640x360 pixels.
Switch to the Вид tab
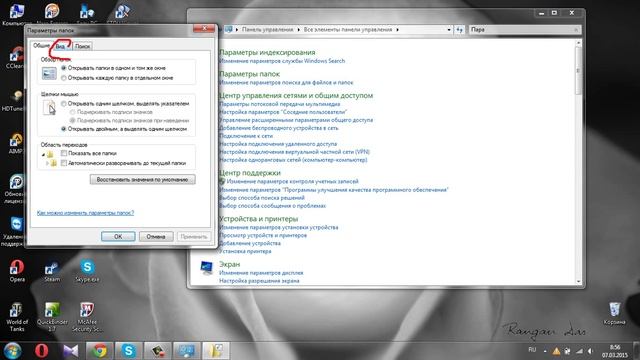pyautogui.click(x=60, y=46)
